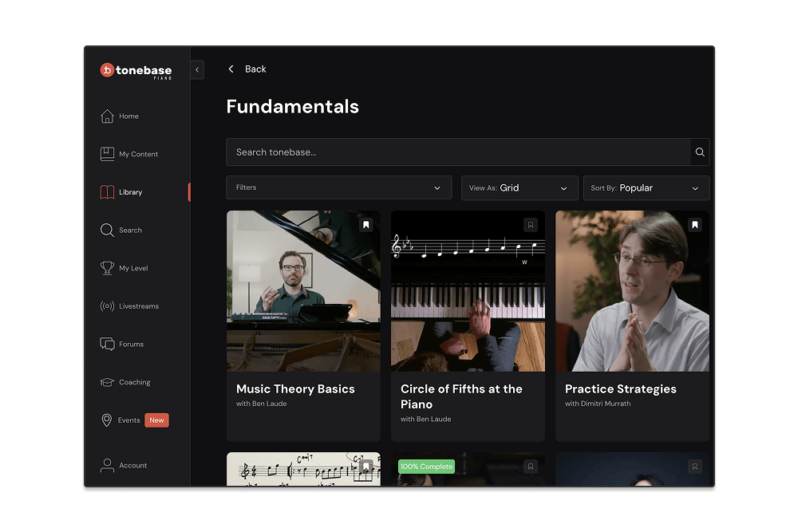
Task: Toggle bookmark on Music Theory Basics card
Action: [x=366, y=225]
